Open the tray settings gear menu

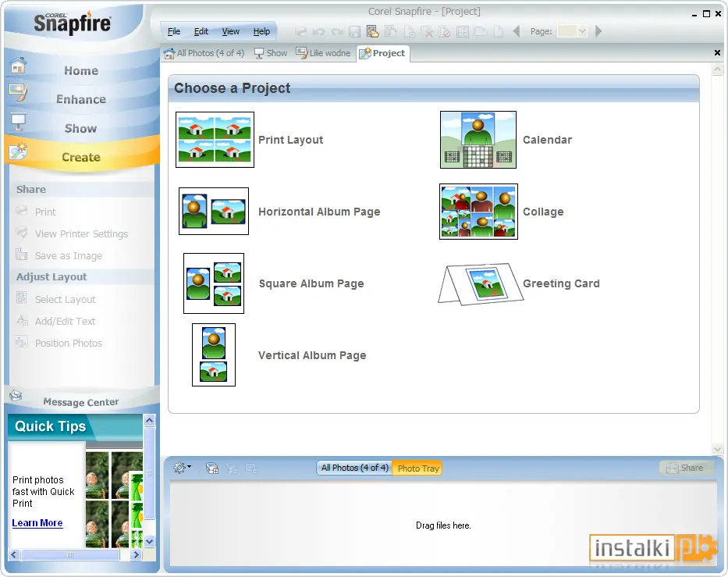pyautogui.click(x=182, y=468)
